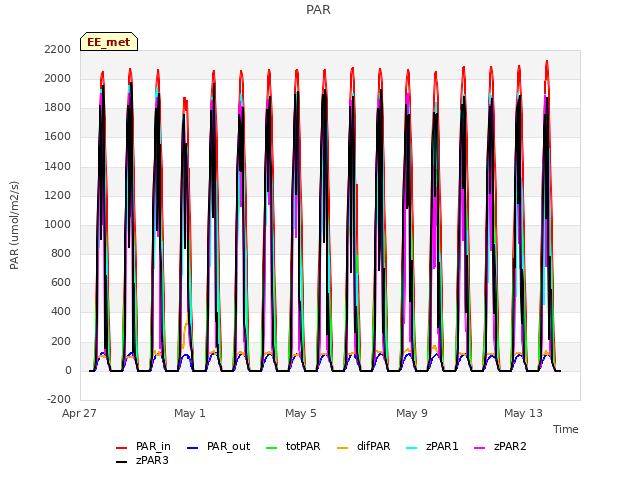Viewport: 640px width, 480px height.
Task: Click the 200 y-axis tick label
Action: (x=61, y=342)
